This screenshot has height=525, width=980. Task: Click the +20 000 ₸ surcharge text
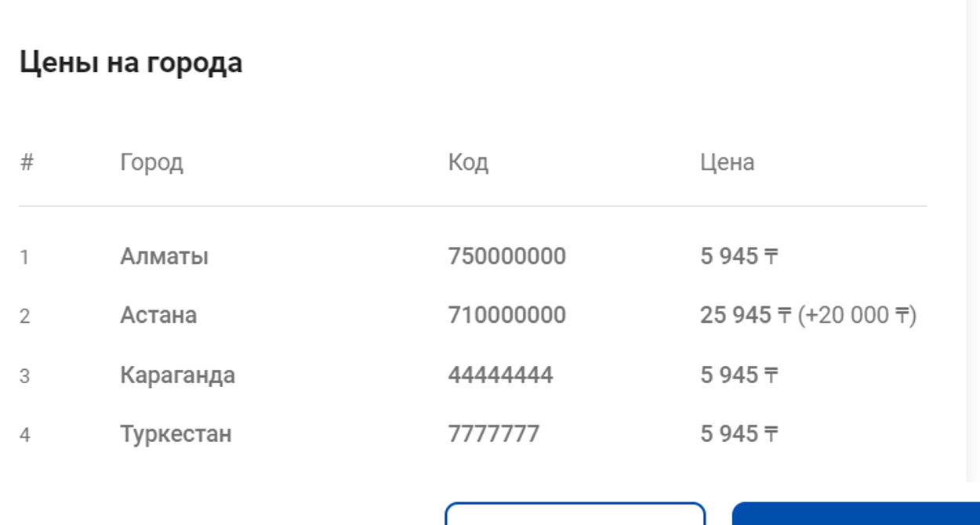pos(857,315)
